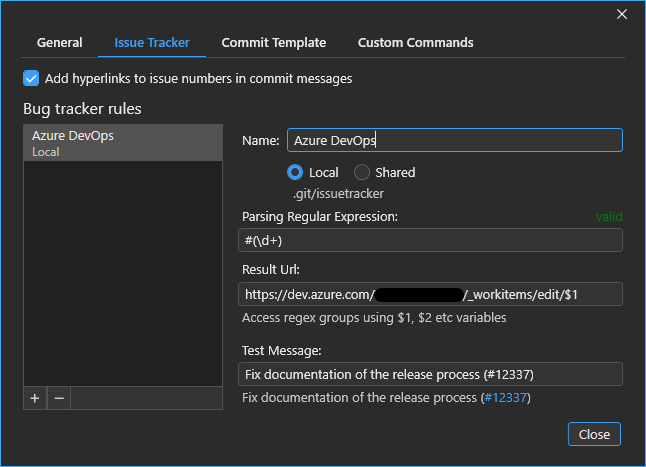
Task: Click the 'Result Url:' label
Action: pos(271,269)
